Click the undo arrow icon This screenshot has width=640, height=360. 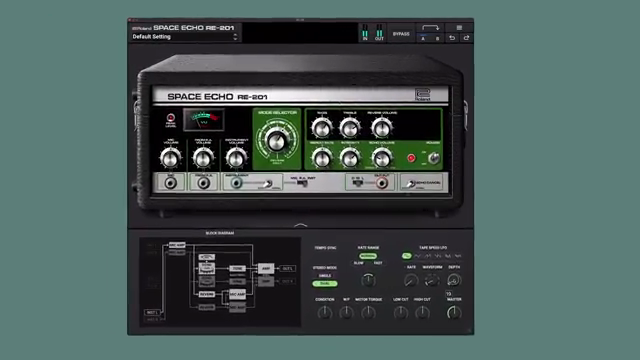[x=452, y=38]
